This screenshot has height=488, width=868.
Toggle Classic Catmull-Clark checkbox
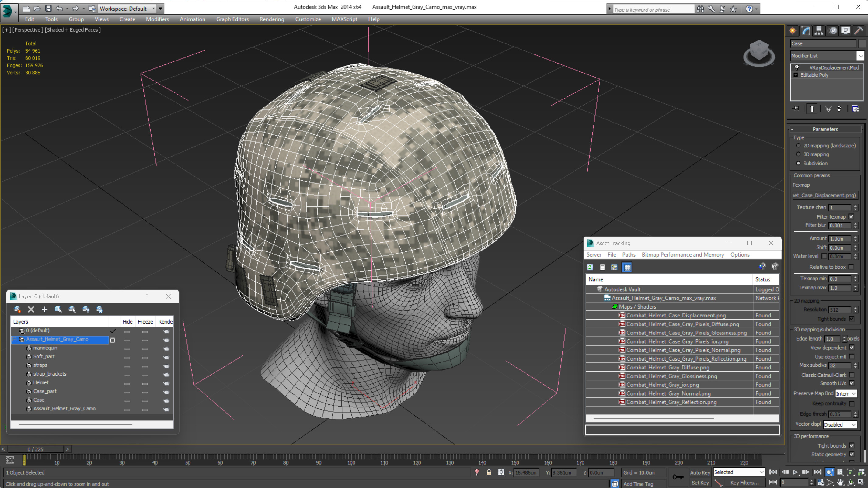[x=852, y=375]
